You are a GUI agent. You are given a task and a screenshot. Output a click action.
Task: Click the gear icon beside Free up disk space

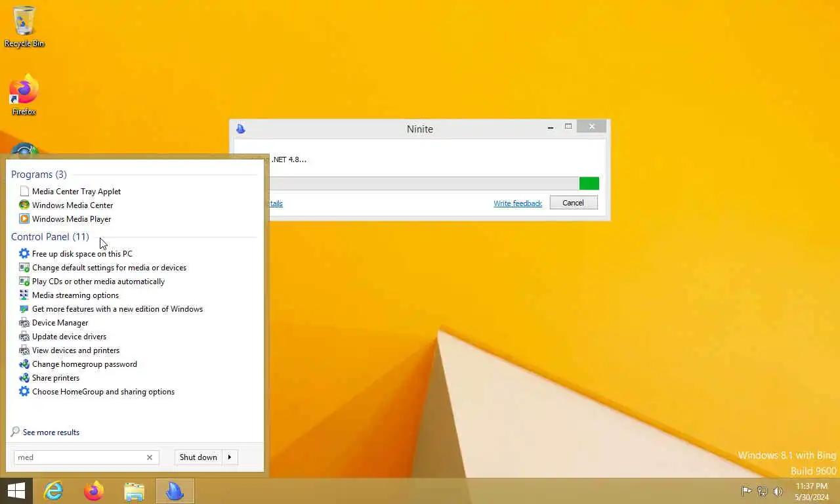pos(24,253)
